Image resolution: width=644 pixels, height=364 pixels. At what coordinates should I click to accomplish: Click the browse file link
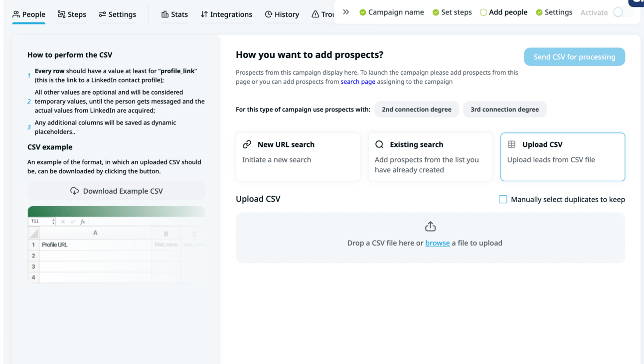[437, 243]
